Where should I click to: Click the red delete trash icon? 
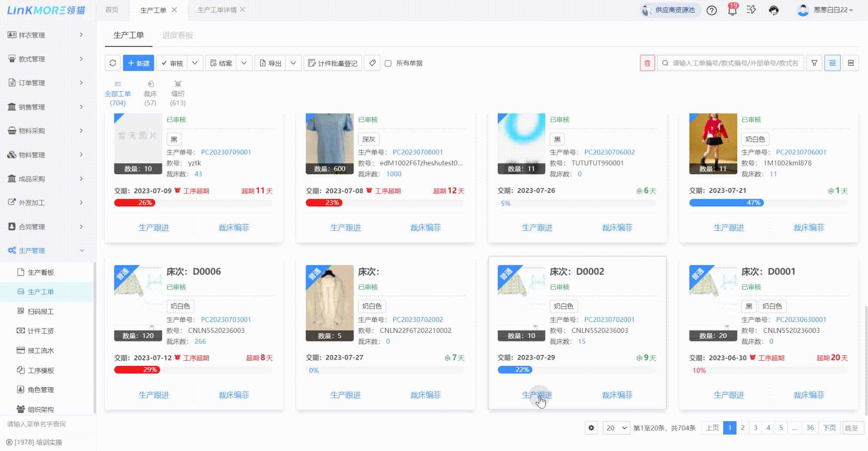tap(647, 63)
